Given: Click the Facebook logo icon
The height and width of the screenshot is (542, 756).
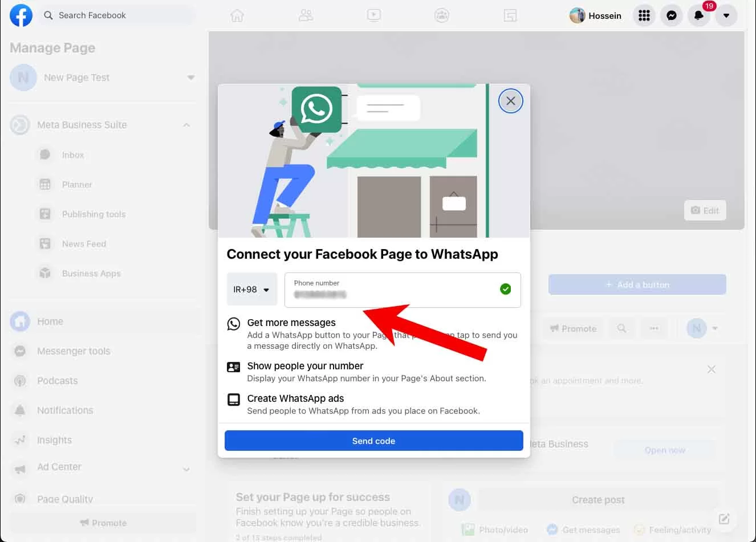Looking at the screenshot, I should click(x=21, y=15).
